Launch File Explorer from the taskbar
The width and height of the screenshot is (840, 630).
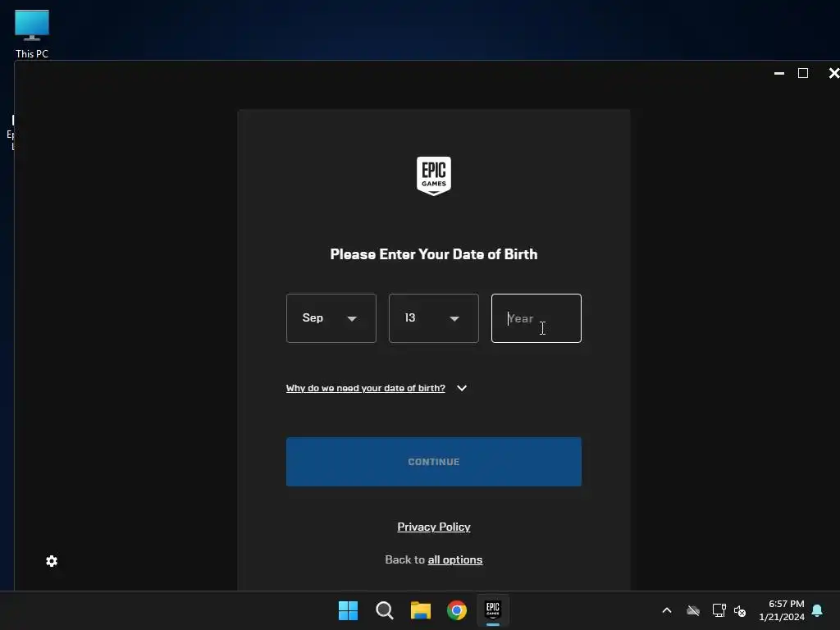(x=421, y=610)
